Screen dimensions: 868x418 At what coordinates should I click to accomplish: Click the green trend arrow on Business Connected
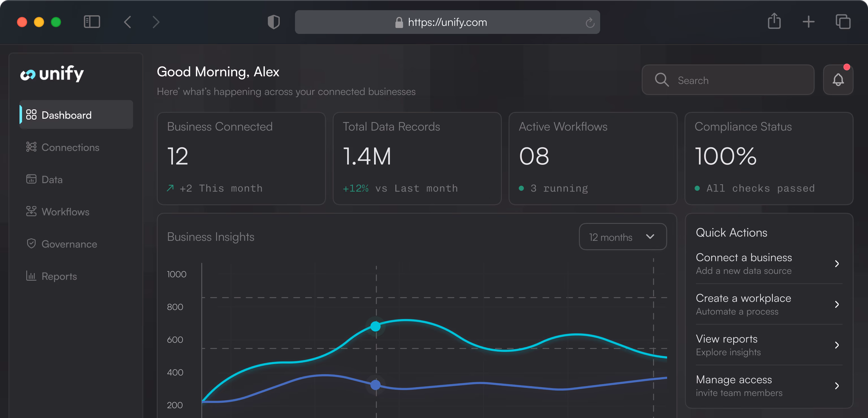point(170,188)
